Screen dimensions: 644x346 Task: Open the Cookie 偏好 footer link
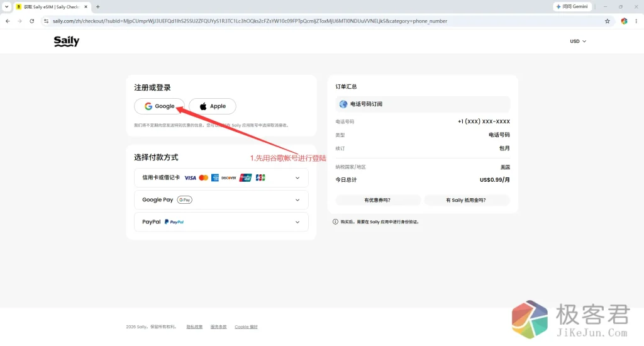(x=246, y=327)
